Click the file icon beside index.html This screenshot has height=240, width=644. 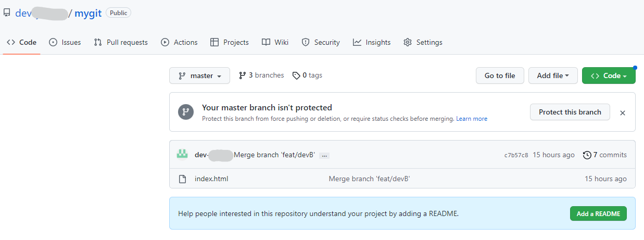[x=182, y=179]
